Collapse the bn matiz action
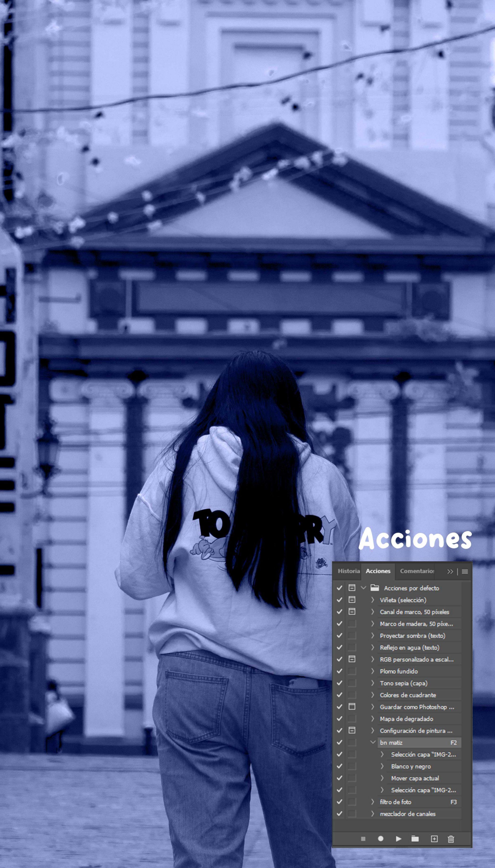This screenshot has width=495, height=868. click(x=373, y=742)
